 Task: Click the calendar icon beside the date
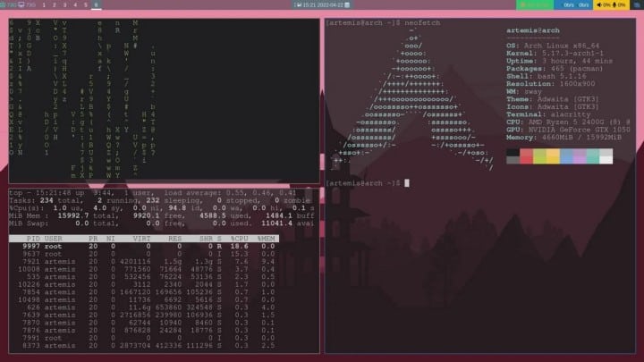click(347, 5)
